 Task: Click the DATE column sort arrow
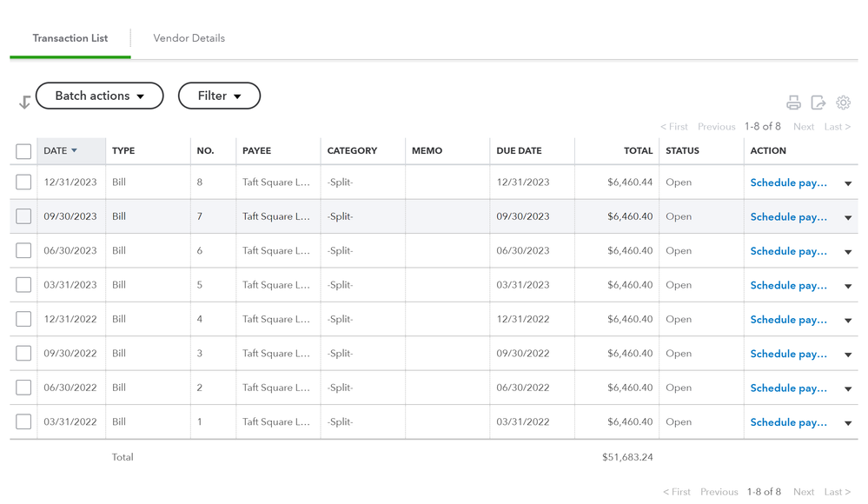tap(75, 150)
